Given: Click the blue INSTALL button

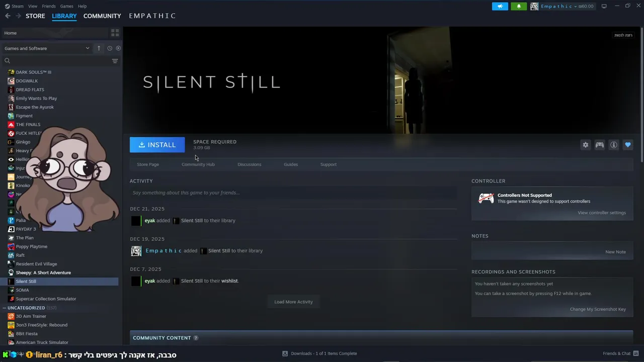Looking at the screenshot, I should point(157,145).
